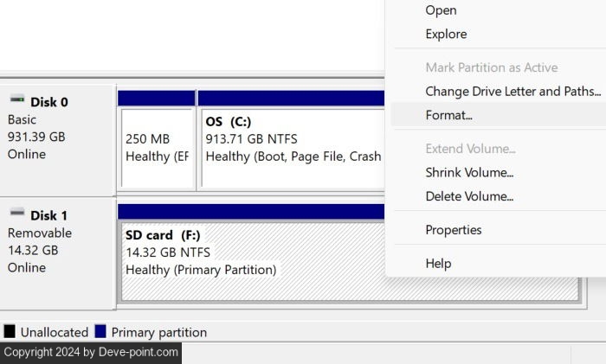606x364 pixels.
Task: Click the Extend Volume... menu entry
Action: click(x=470, y=149)
